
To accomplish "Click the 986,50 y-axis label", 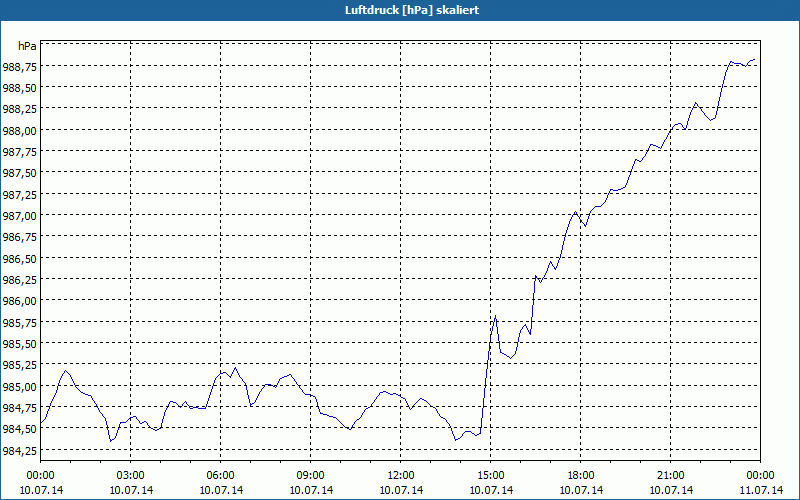I will pos(20,258).
